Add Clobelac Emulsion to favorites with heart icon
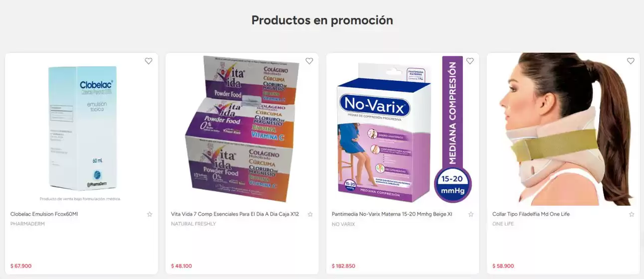This screenshot has width=644, height=279. pos(149,61)
